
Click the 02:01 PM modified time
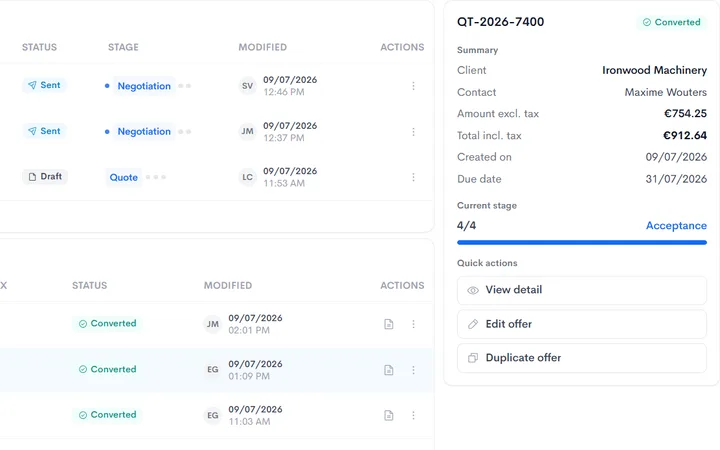[249, 330]
